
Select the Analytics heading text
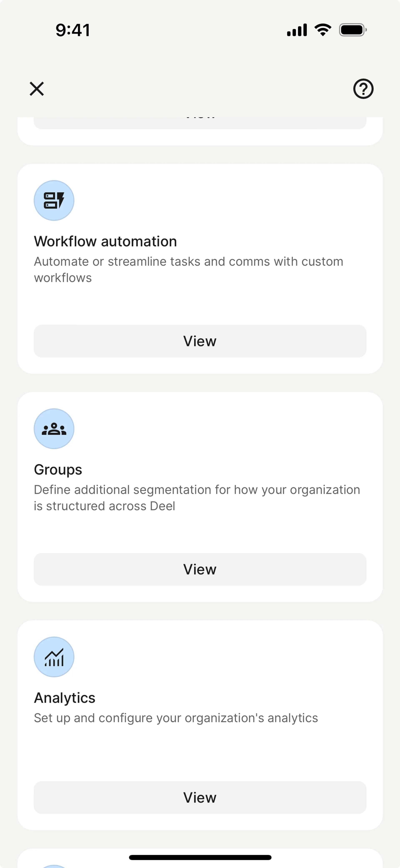pos(65,698)
